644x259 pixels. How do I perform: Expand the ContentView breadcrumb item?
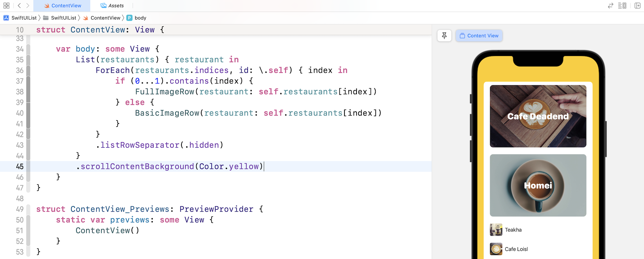[105, 18]
